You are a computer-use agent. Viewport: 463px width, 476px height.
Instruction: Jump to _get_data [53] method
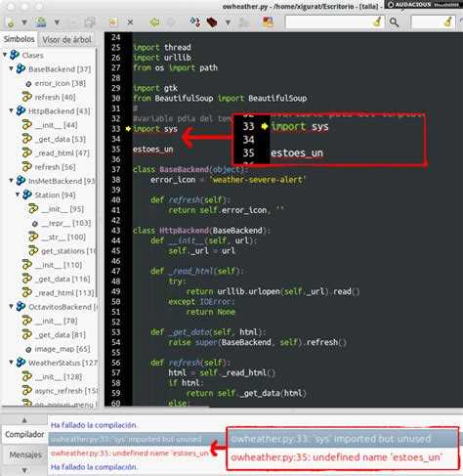pyautogui.click(x=61, y=139)
